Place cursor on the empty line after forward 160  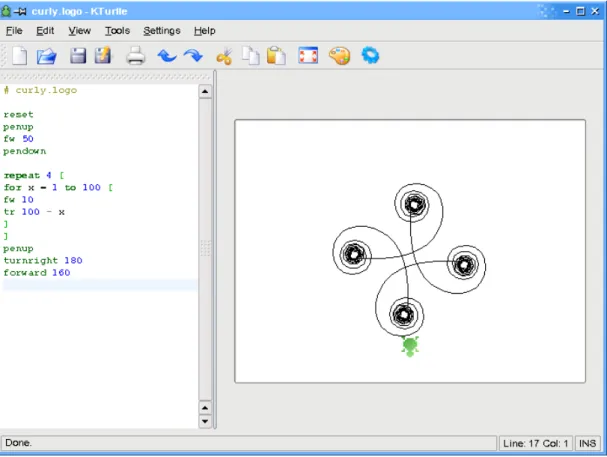click(100, 285)
